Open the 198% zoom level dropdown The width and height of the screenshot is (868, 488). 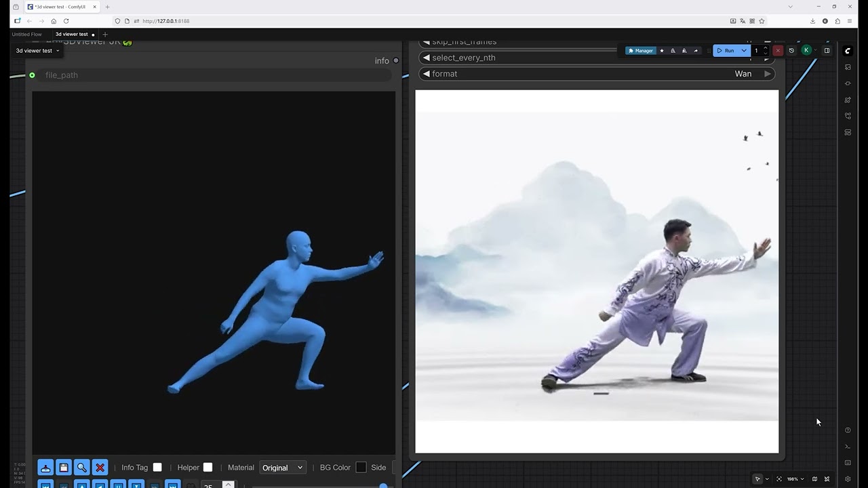795,479
